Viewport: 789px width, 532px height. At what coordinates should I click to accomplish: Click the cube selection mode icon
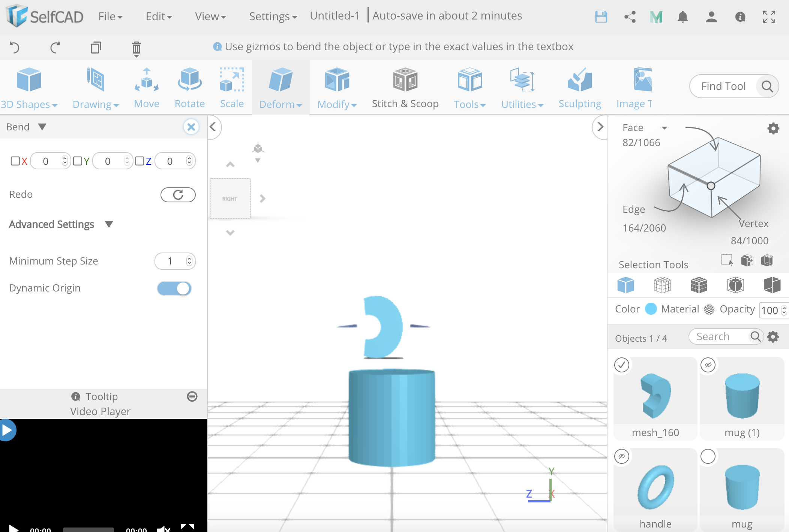[x=626, y=285]
